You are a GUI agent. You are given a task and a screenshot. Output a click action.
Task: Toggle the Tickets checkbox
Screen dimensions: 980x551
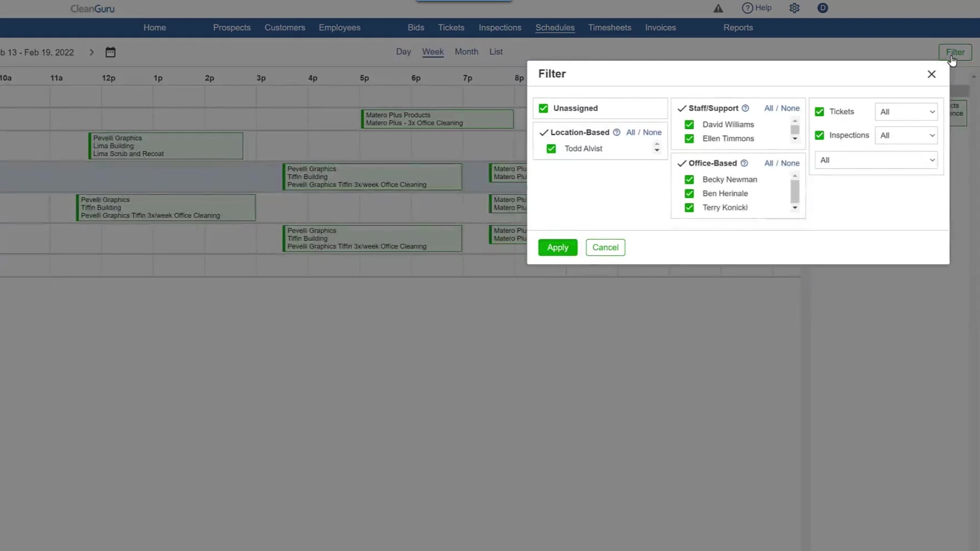point(820,112)
